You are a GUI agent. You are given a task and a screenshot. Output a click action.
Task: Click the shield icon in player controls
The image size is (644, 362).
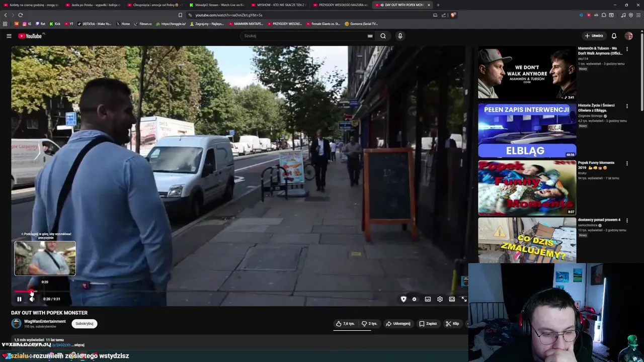[x=403, y=299]
